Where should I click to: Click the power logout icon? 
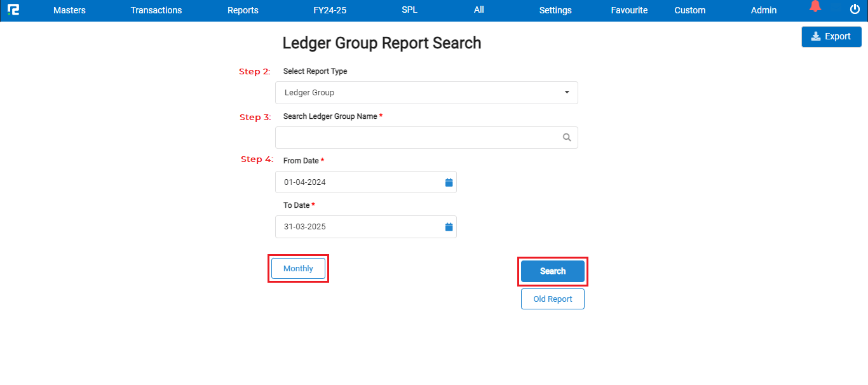pyautogui.click(x=853, y=10)
